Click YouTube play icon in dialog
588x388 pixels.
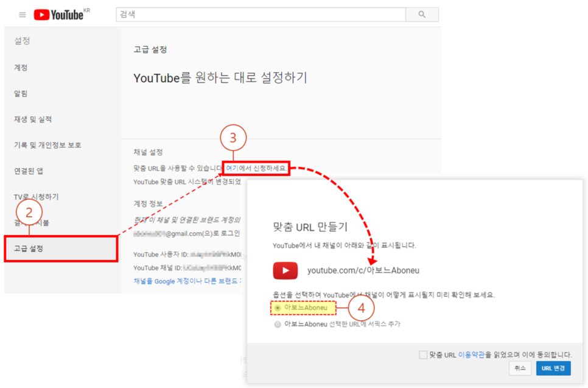[285, 270]
